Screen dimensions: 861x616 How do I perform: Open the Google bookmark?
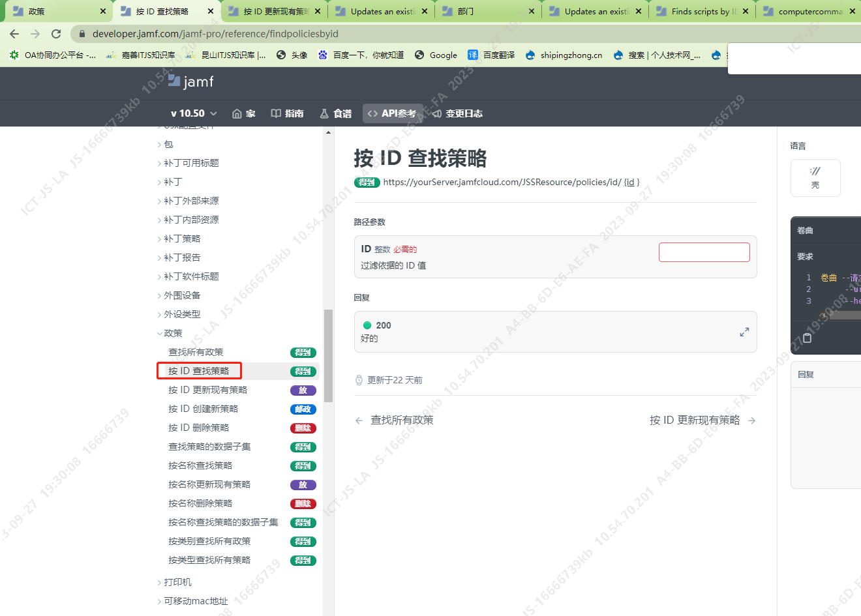436,55
